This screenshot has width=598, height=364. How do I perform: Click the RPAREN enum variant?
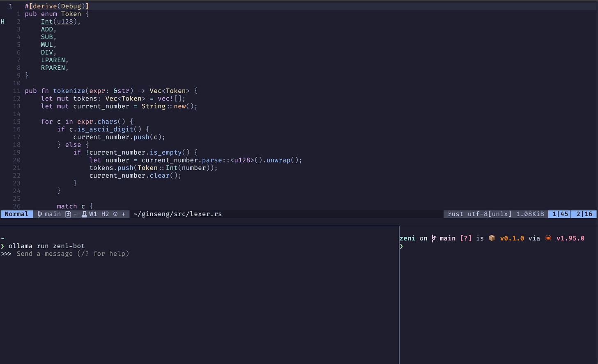[x=53, y=68]
